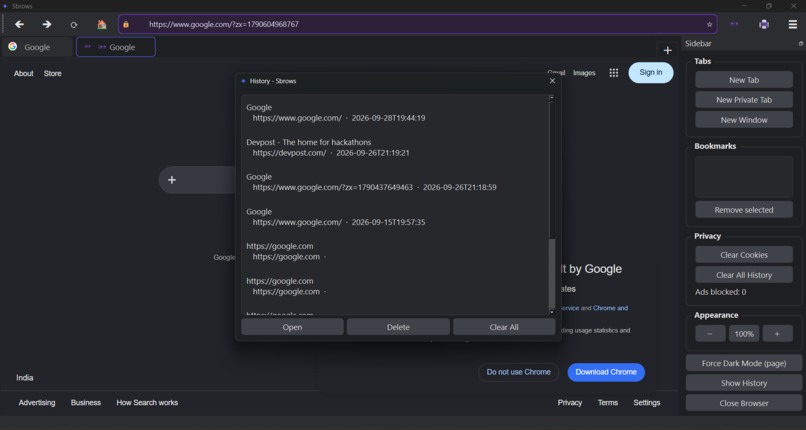This screenshot has width=806, height=430.
Task: Select the second Google tab with purple icon
Action: 116,47
